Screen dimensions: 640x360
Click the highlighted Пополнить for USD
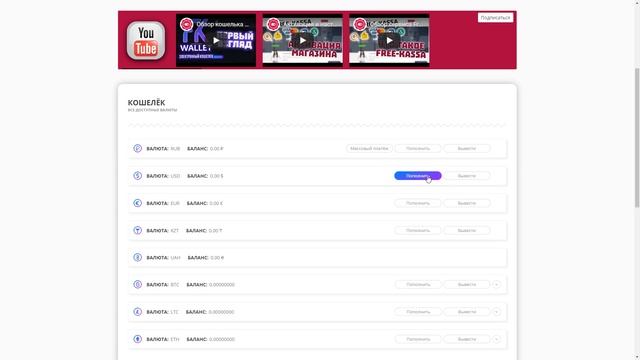tap(418, 176)
